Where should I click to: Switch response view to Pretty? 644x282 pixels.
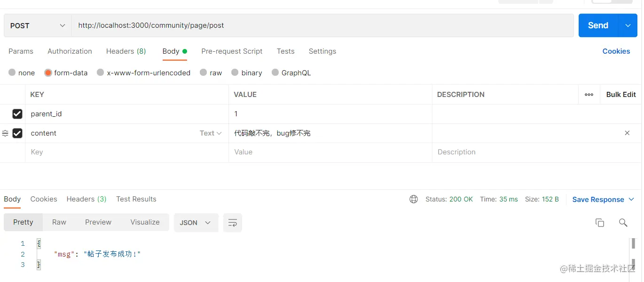(x=23, y=222)
